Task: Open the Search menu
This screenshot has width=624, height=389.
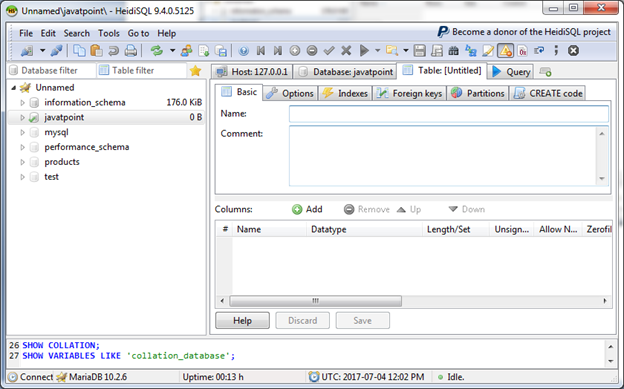Action: pyautogui.click(x=77, y=33)
